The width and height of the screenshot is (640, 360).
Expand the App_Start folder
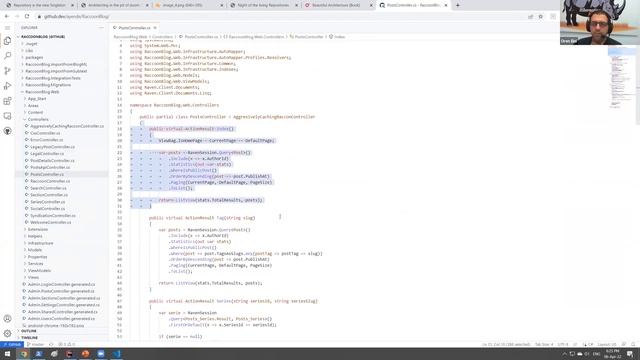(37, 99)
